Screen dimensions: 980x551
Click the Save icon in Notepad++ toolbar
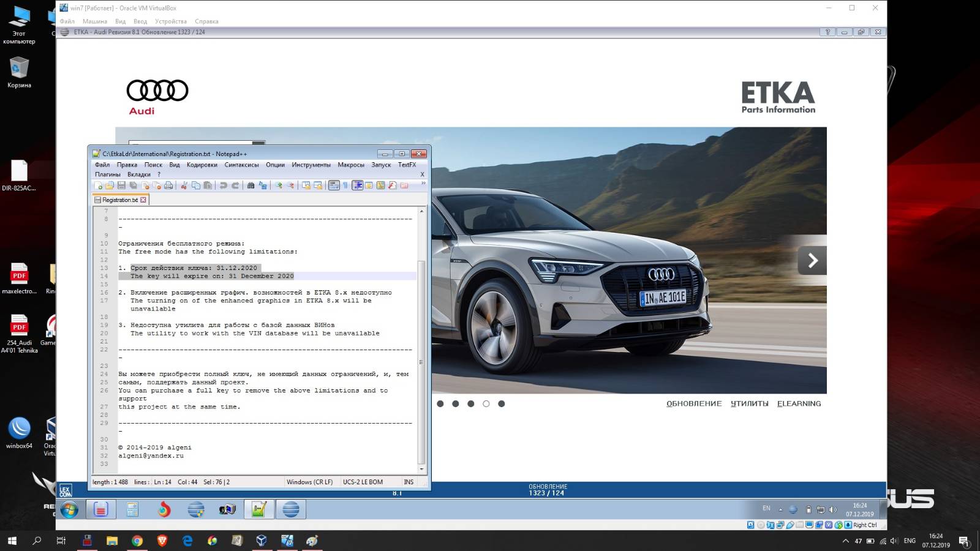tap(121, 186)
